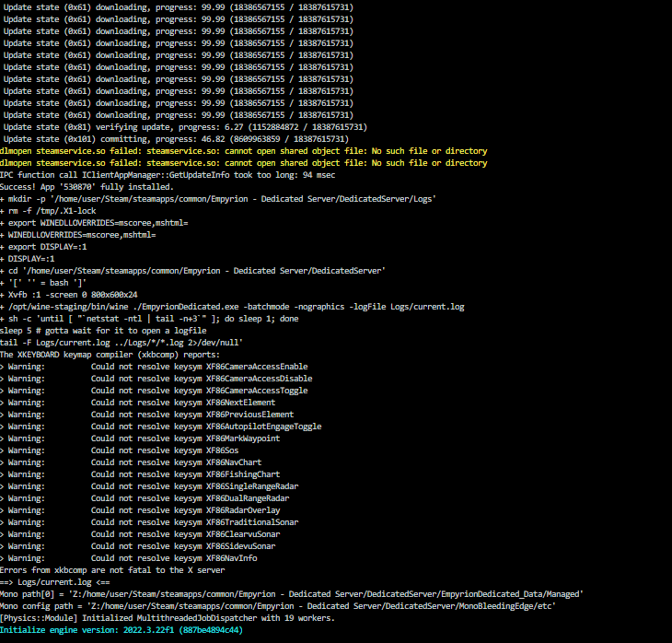Click the 'rm -f /tmp/.X1-lock' line

[48, 211]
